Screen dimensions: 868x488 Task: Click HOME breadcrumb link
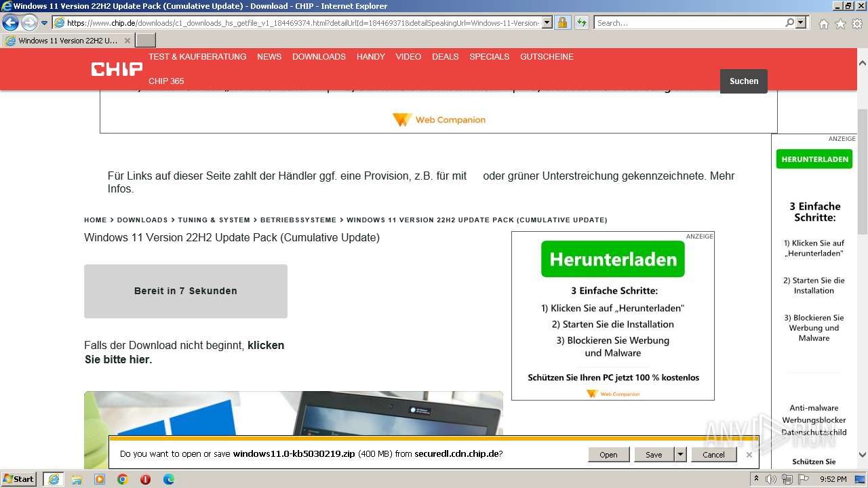point(96,220)
